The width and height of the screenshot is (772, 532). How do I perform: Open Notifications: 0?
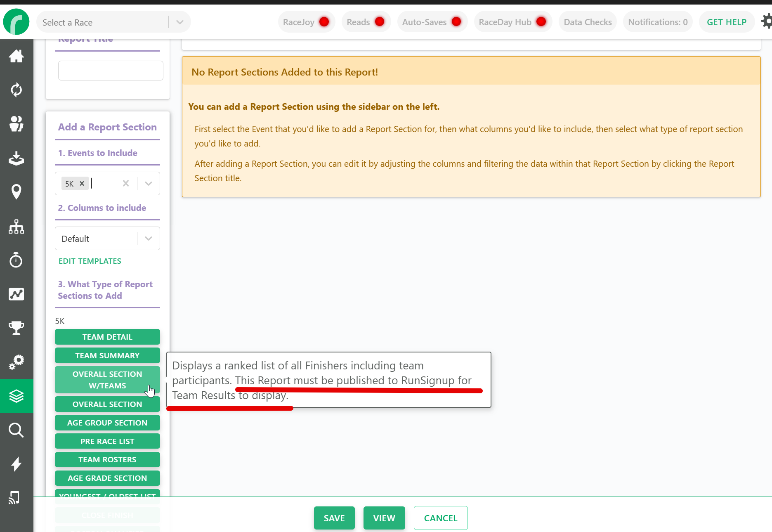658,22
